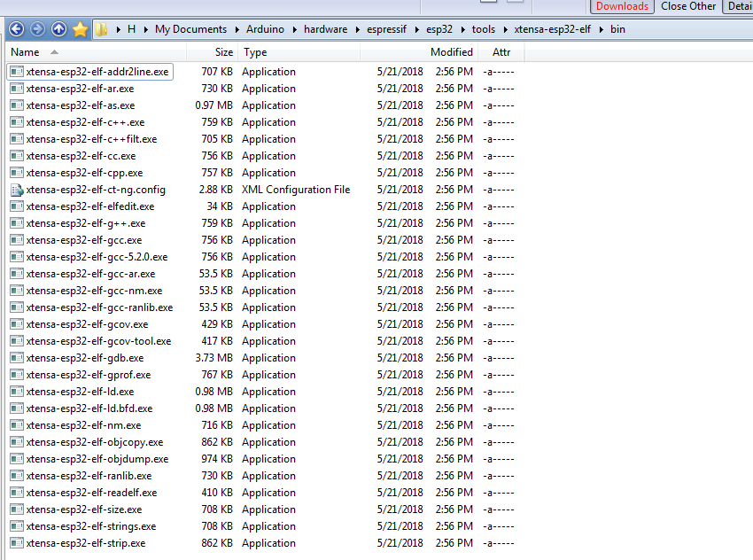Expand breadcrumb arrow after tools
Screen dimensions: 753x560
point(505,30)
